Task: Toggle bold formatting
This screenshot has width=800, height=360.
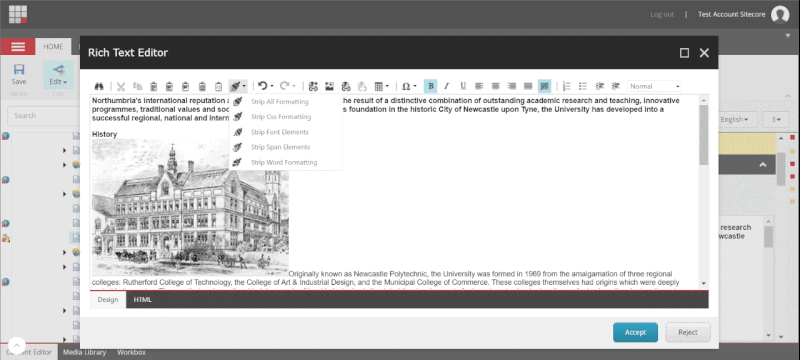Action: (431, 86)
